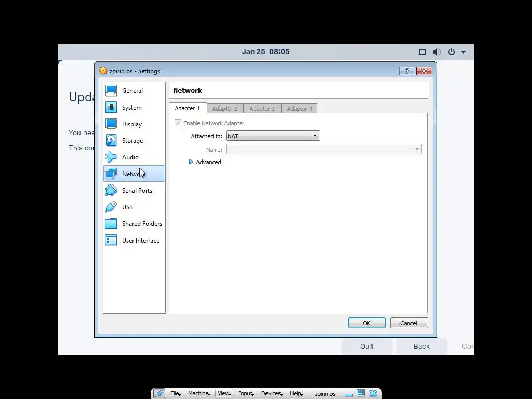The image size is (532, 399).
Task: Select the User Interface layout icon
Action: 111,240
